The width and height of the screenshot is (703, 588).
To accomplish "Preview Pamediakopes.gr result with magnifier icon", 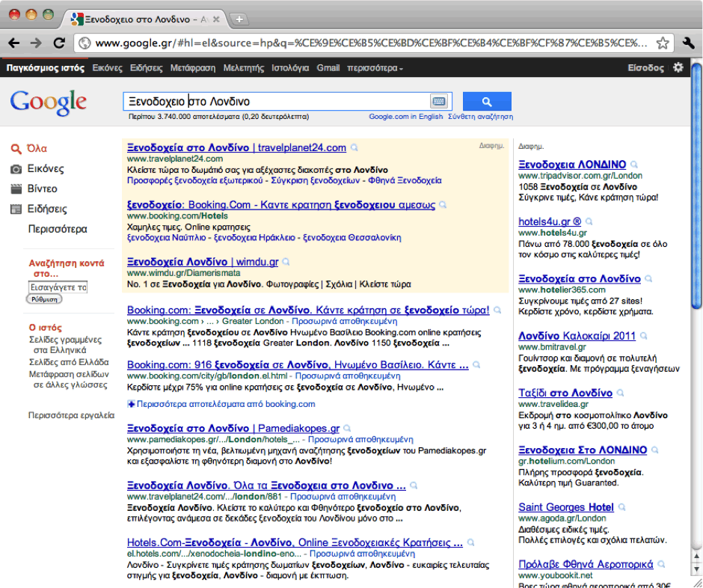I will [347, 429].
